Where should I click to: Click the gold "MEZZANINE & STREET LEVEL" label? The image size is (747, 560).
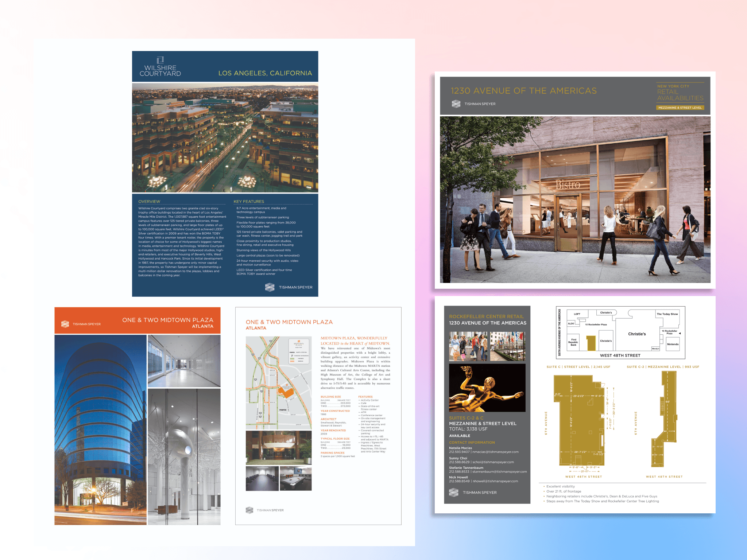coord(680,108)
